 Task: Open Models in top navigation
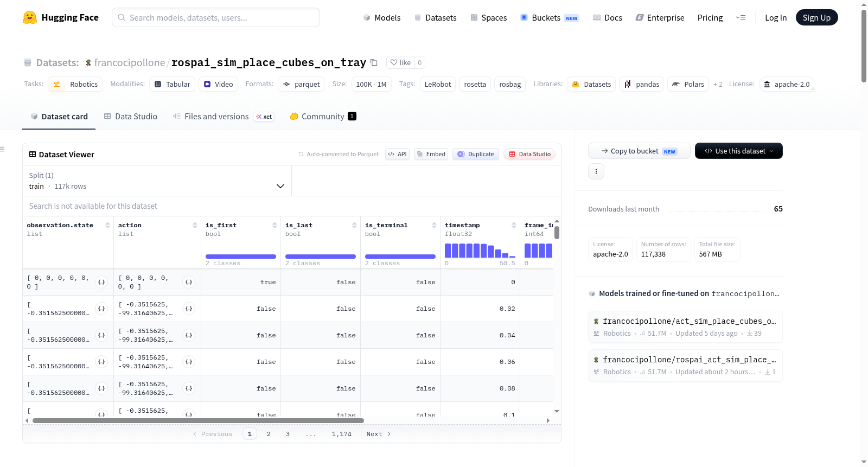[x=382, y=18]
